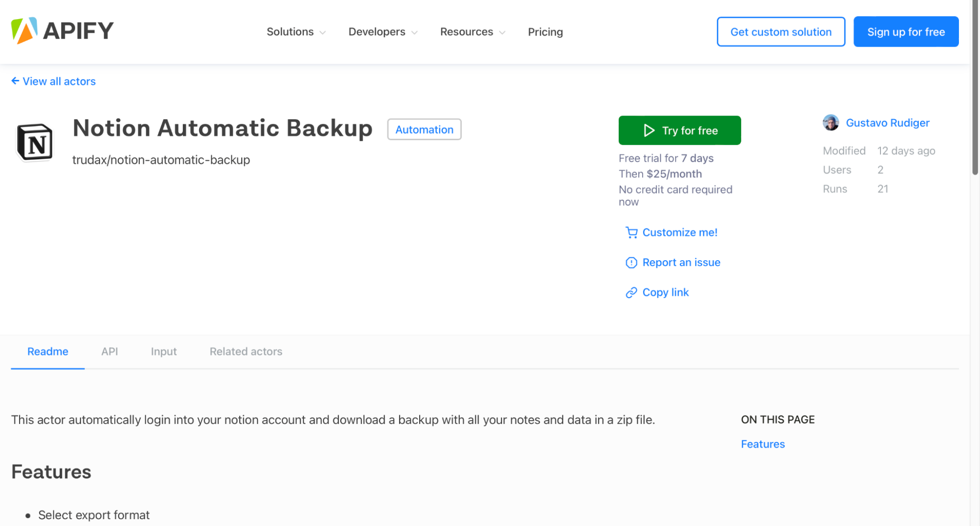Click Sign up for free

point(906,31)
